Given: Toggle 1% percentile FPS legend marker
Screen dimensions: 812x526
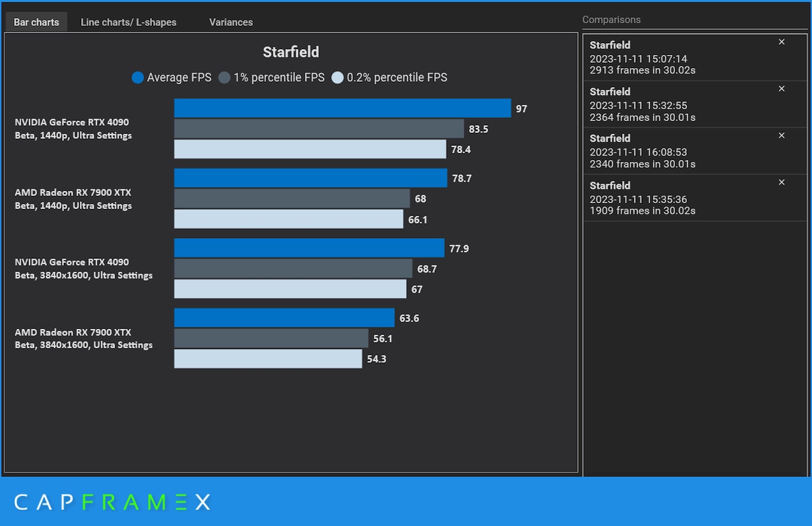Looking at the screenshot, I should (224, 78).
